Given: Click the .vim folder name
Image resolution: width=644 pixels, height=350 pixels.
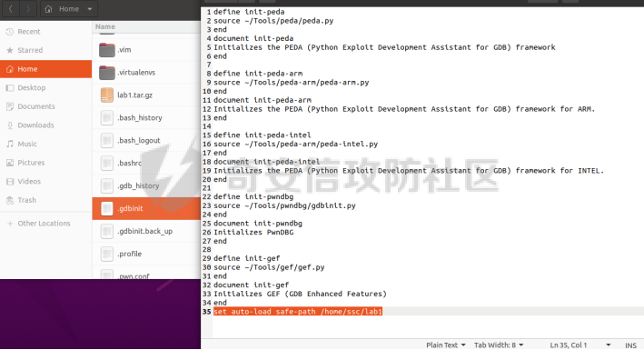Looking at the screenshot, I should tap(124, 50).
